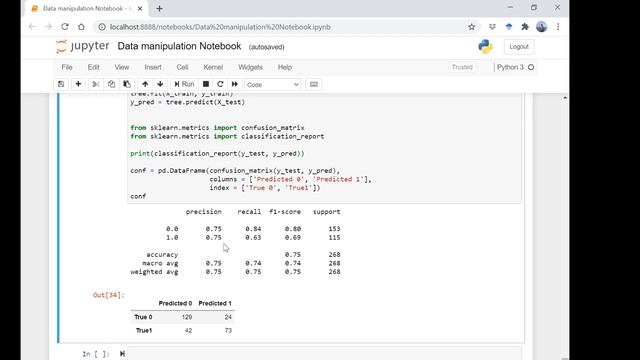Open the View menu
The image size is (640, 360).
(x=122, y=67)
